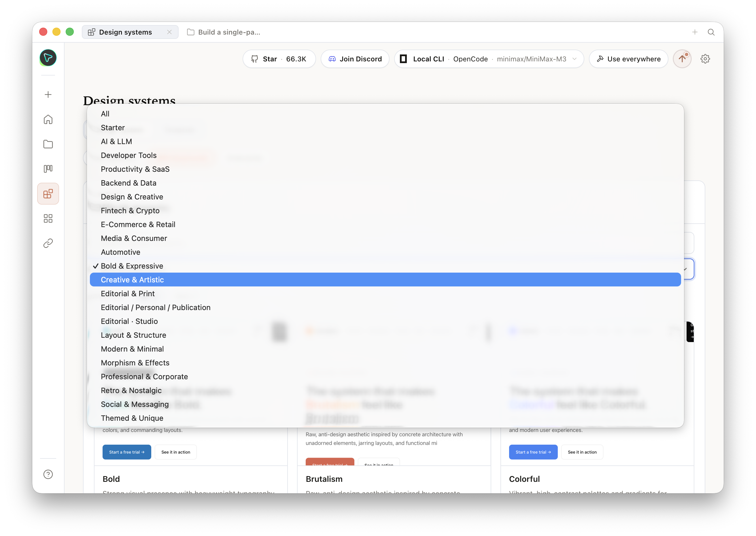Choose Layout & Structure option

pyautogui.click(x=385, y=335)
